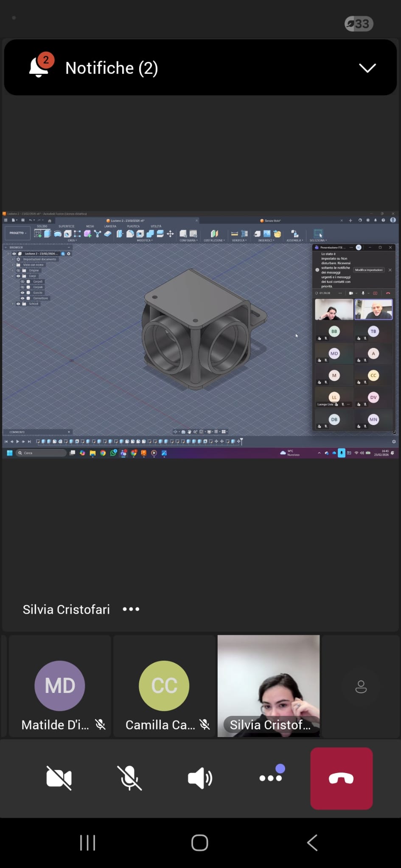401x868 pixels.
Task: Open Android recent apps button
Action: tap(87, 843)
